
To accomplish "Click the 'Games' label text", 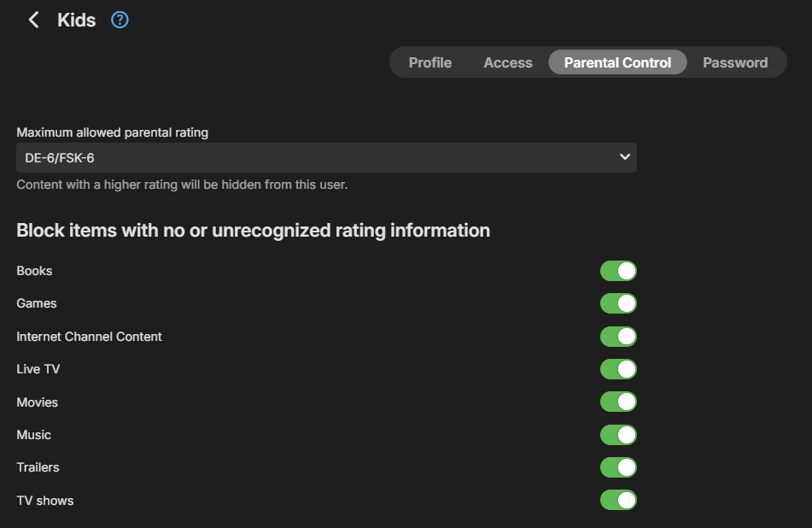I will point(36,303).
